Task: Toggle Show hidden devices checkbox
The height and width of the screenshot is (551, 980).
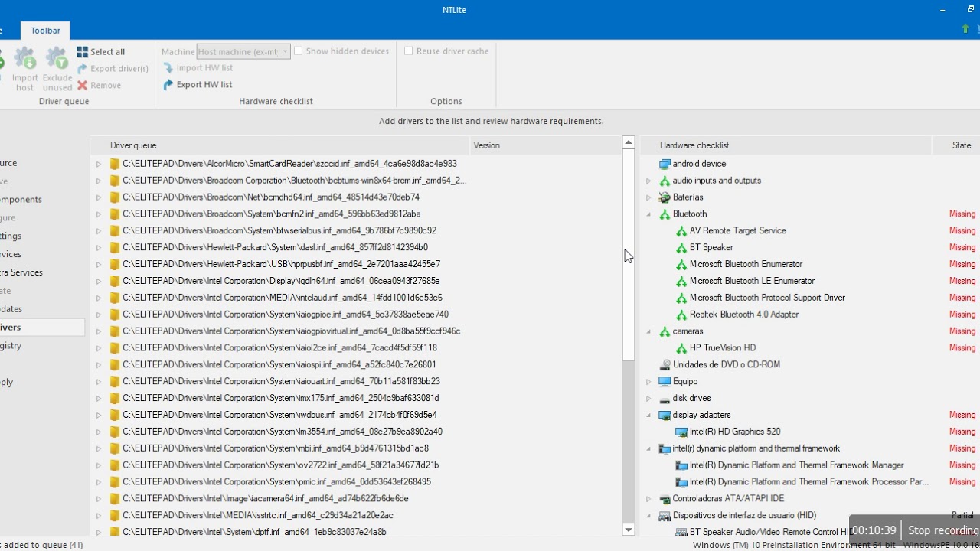Action: pos(299,51)
